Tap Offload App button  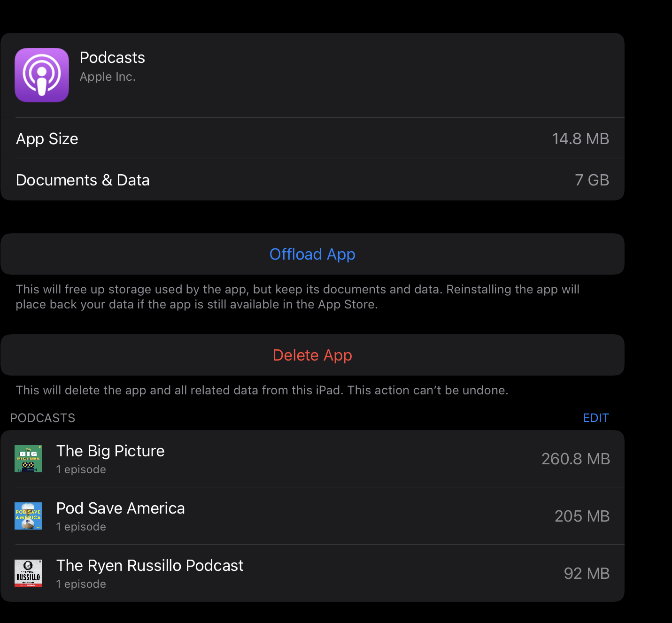pyautogui.click(x=312, y=254)
